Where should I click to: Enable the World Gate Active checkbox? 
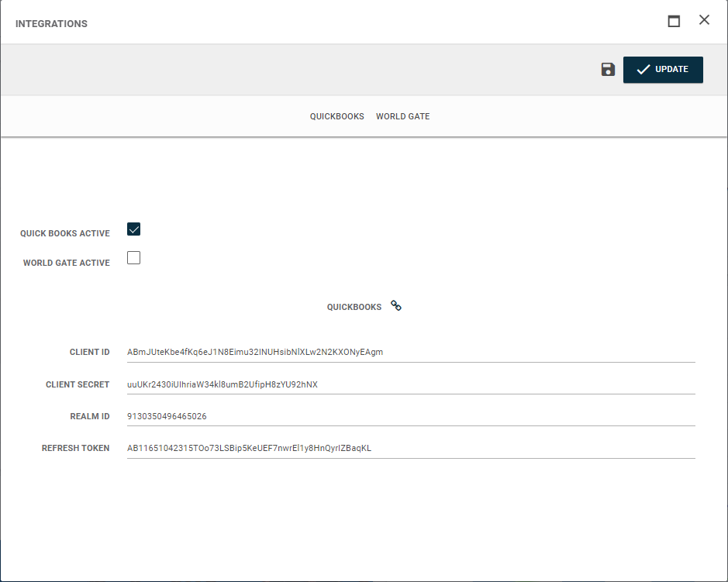coord(133,258)
